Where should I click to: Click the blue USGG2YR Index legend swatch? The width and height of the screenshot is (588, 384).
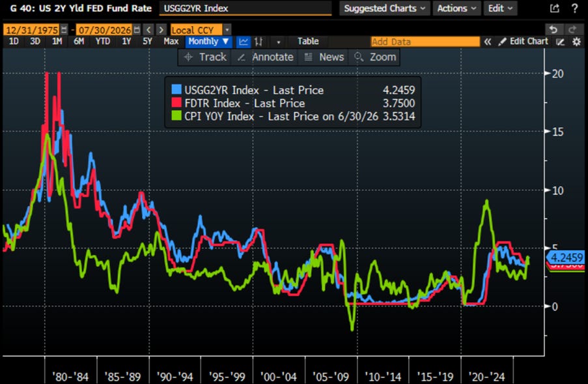pyautogui.click(x=176, y=89)
